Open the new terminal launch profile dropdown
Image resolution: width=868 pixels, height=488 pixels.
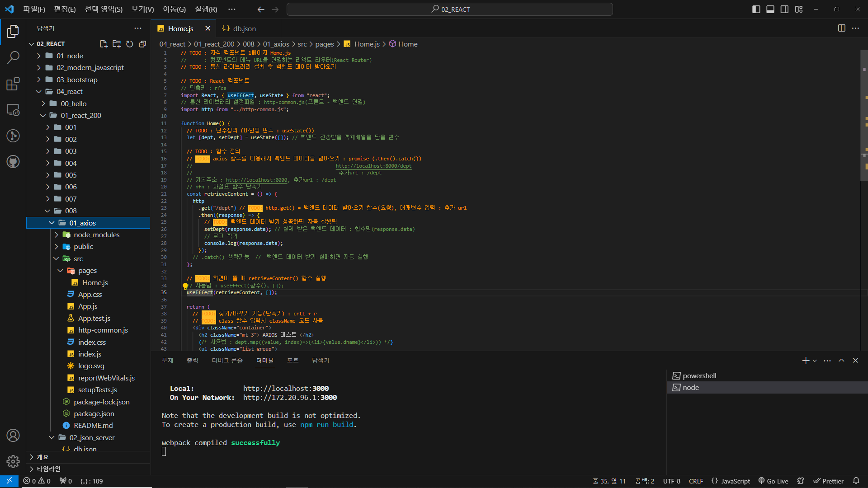(815, 361)
